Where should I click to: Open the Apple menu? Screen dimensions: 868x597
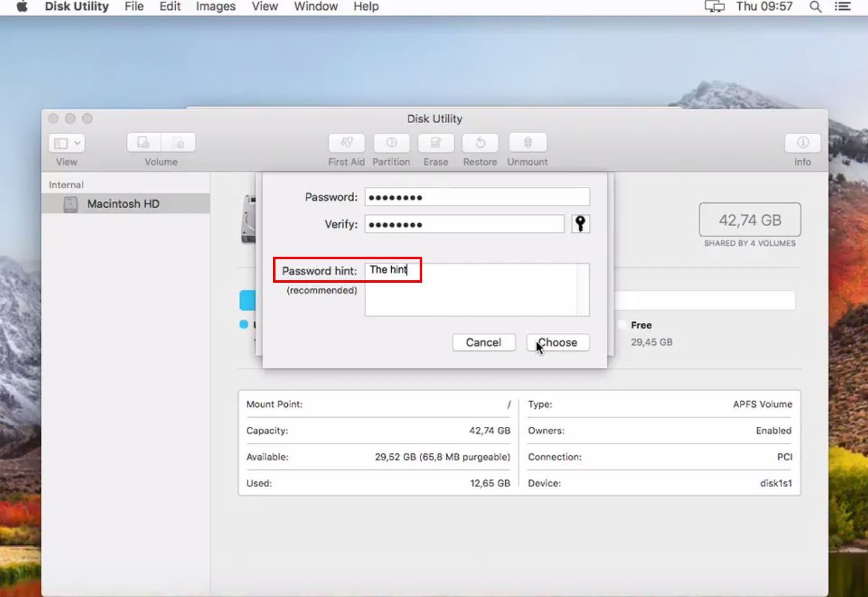tap(22, 7)
